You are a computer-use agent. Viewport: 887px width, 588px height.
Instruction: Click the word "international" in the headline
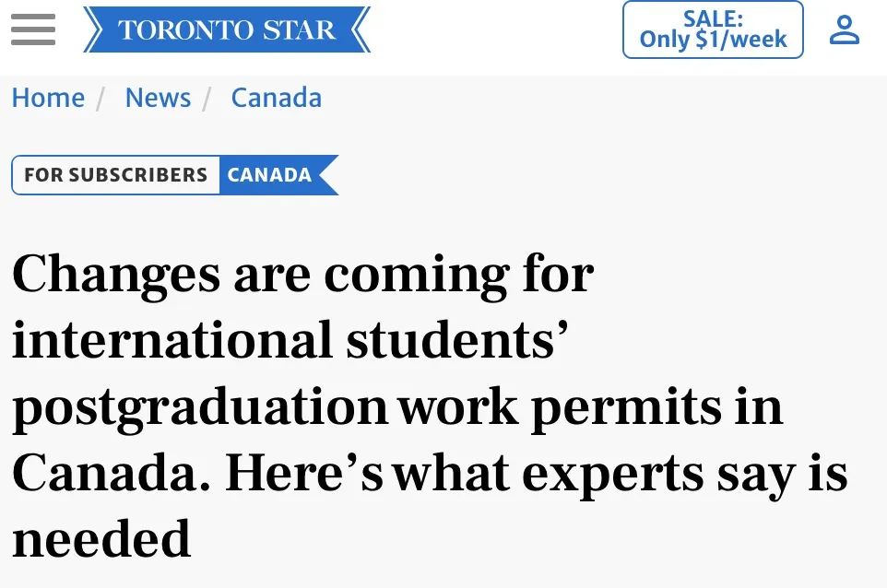pyautogui.click(x=171, y=340)
